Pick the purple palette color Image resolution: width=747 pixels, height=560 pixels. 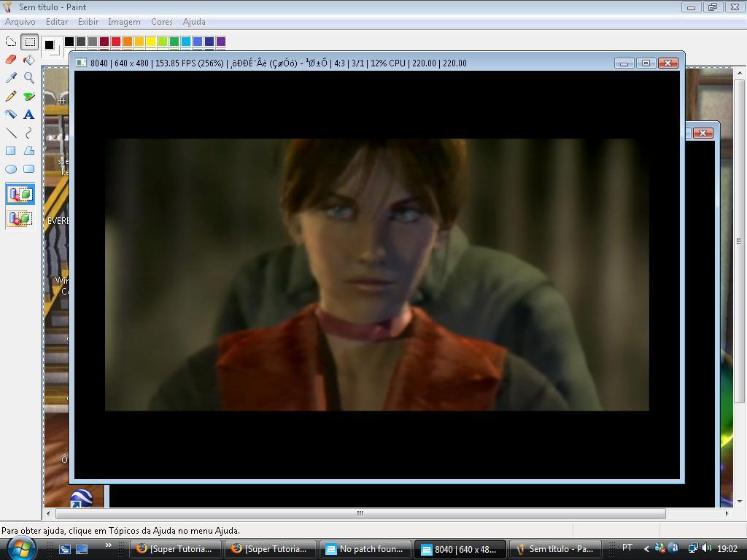(221, 42)
